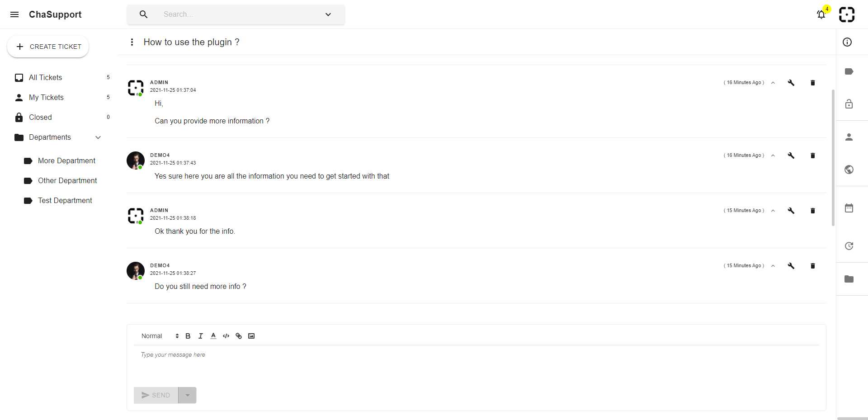Viewport: 868px width, 420px height.
Task: Toggle bold formatting in the editor
Action: point(187,336)
